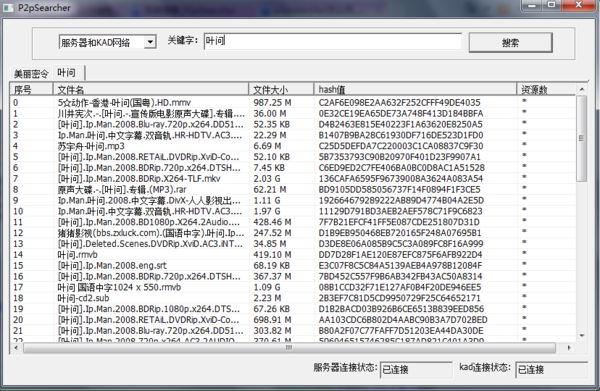Minimize the P2pSearcher window
This screenshot has width=600, height=391.
click(x=532, y=5)
